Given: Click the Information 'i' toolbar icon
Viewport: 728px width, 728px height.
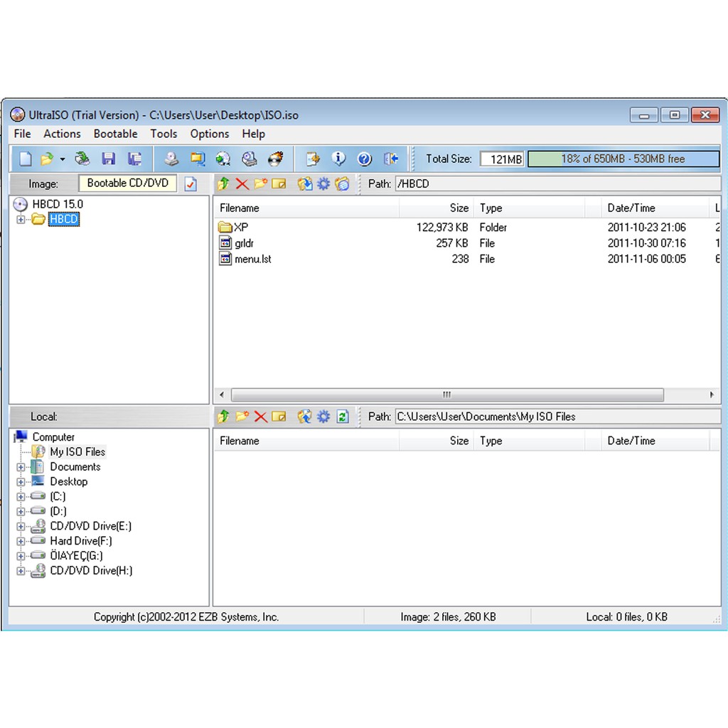Looking at the screenshot, I should pos(338,159).
